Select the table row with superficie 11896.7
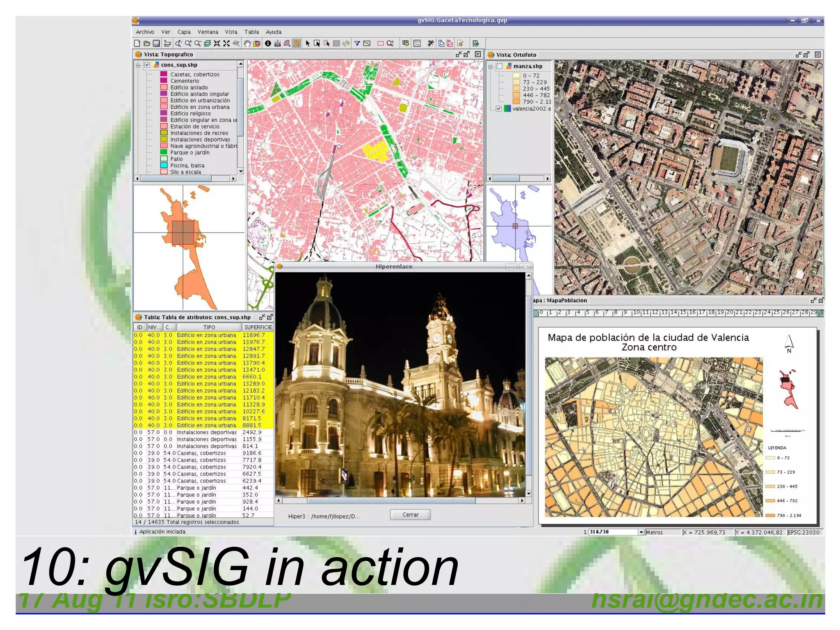 [203, 335]
